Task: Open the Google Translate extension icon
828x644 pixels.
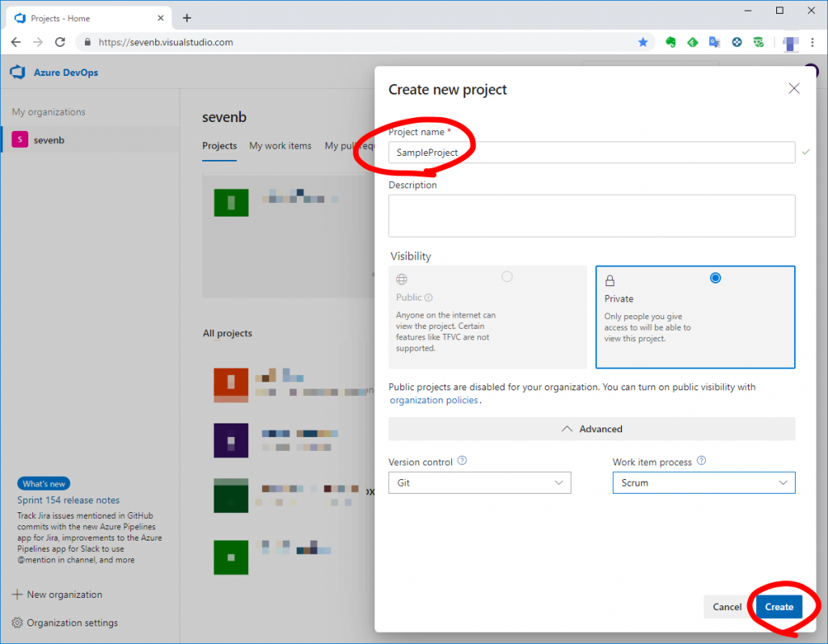Action: [715, 42]
